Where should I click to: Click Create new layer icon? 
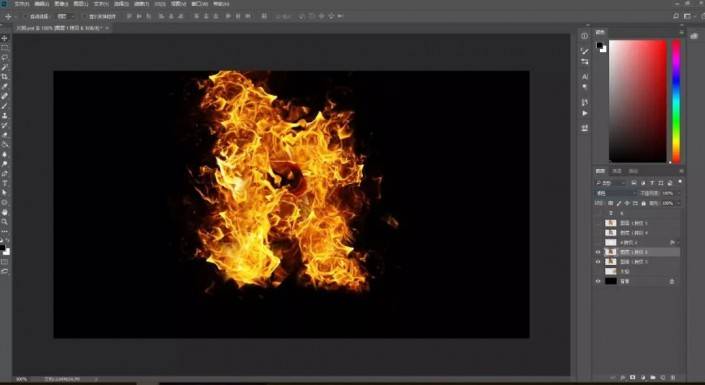[663, 377]
